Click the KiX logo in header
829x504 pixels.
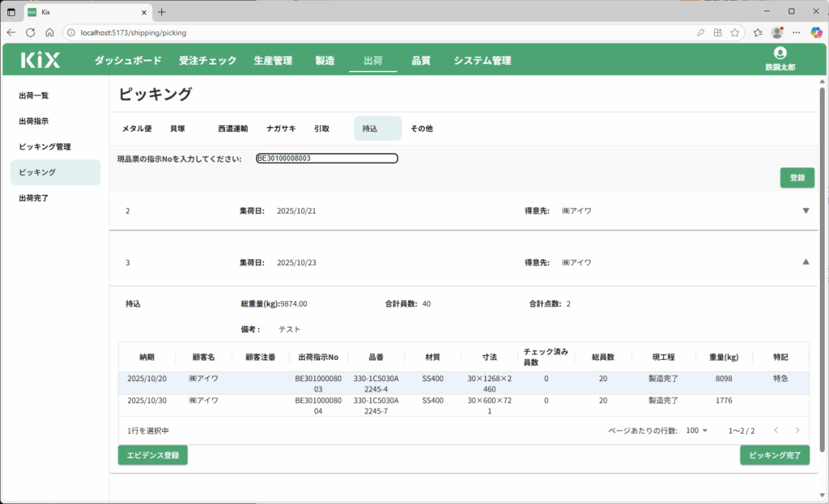pos(40,60)
